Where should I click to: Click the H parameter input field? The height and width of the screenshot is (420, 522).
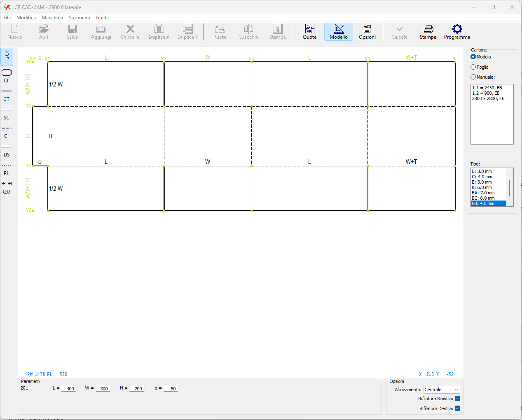pyautogui.click(x=137, y=389)
